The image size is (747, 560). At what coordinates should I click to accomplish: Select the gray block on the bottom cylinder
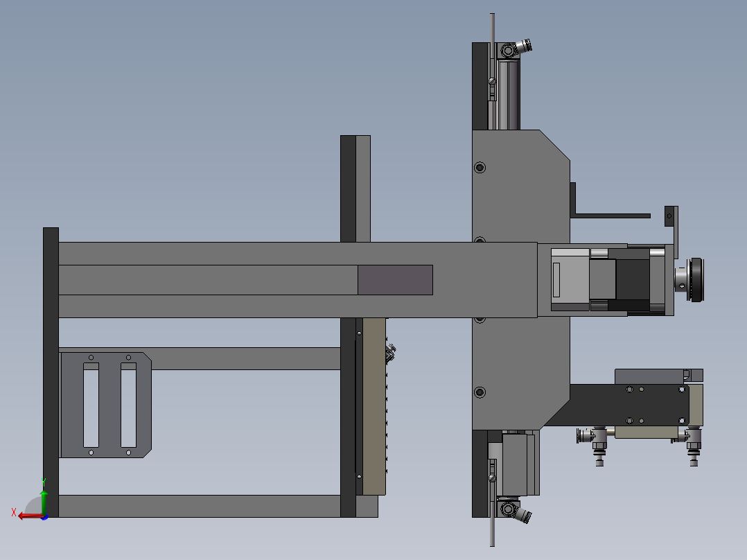pos(515,464)
